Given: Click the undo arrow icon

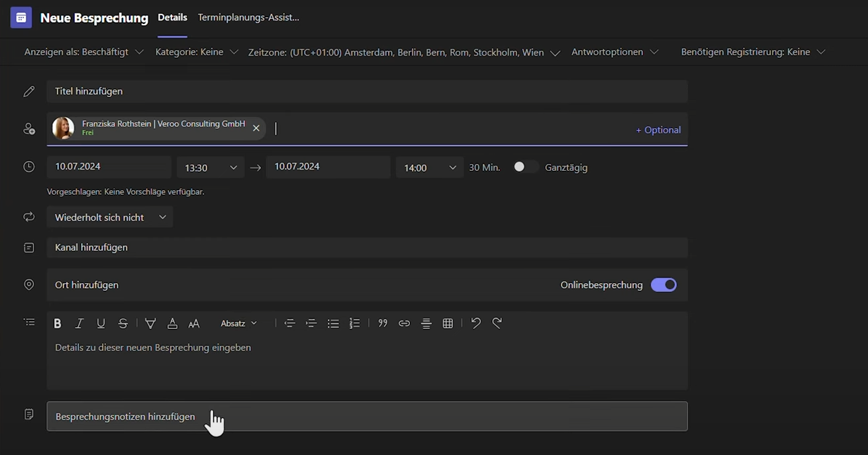Looking at the screenshot, I should (475, 323).
